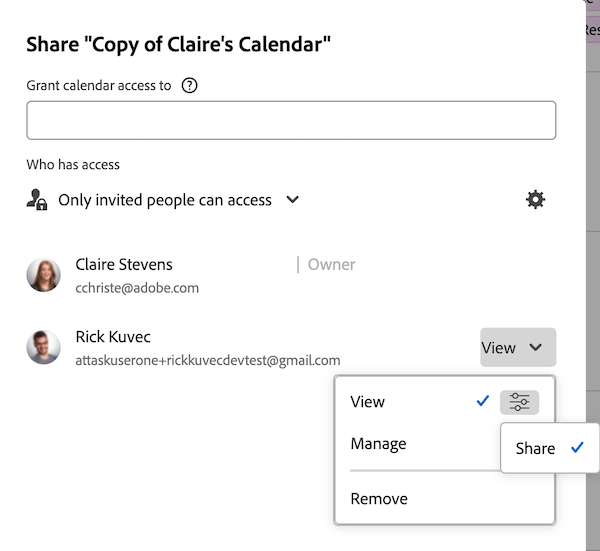This screenshot has height=551, width=600.
Task: Click the Owner role label
Action: coord(331,265)
